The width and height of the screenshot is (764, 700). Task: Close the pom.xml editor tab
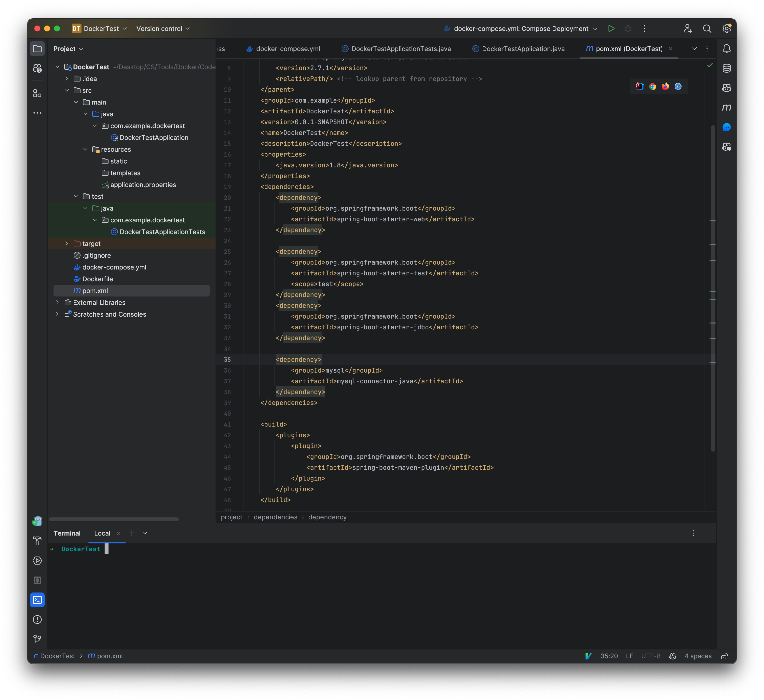(671, 49)
